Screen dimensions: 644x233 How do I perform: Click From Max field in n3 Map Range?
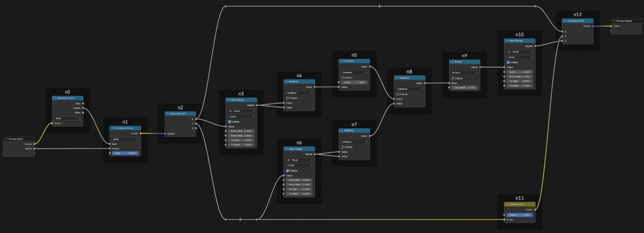click(241, 135)
